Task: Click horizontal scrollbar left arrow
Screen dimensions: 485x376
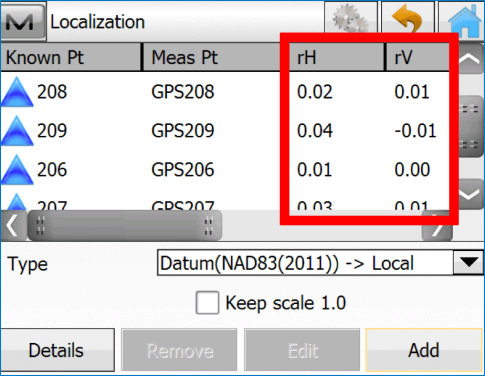Action: click(x=13, y=226)
